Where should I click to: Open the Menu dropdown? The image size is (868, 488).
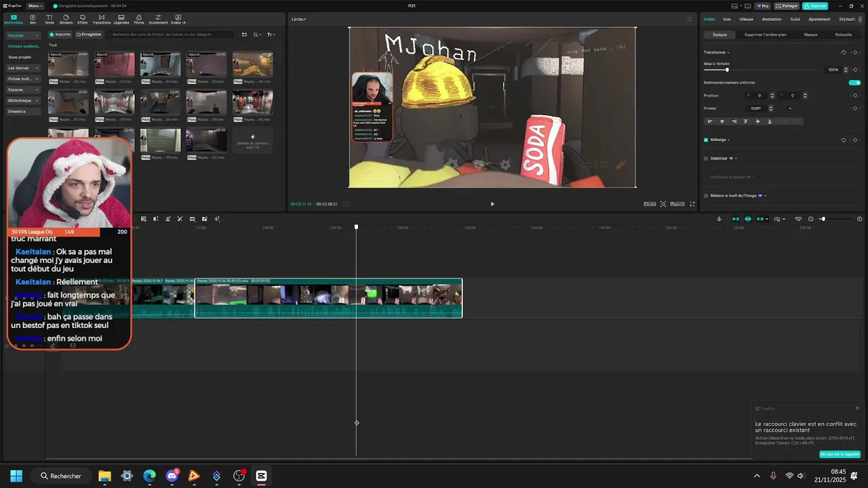(x=36, y=5)
